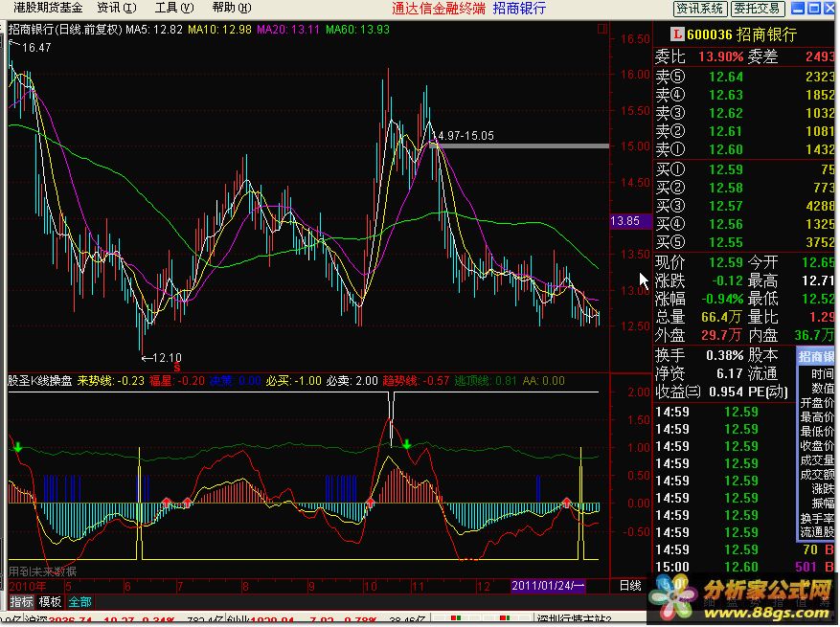
Task: Click the 现价 12.59 value
Action: point(726,262)
